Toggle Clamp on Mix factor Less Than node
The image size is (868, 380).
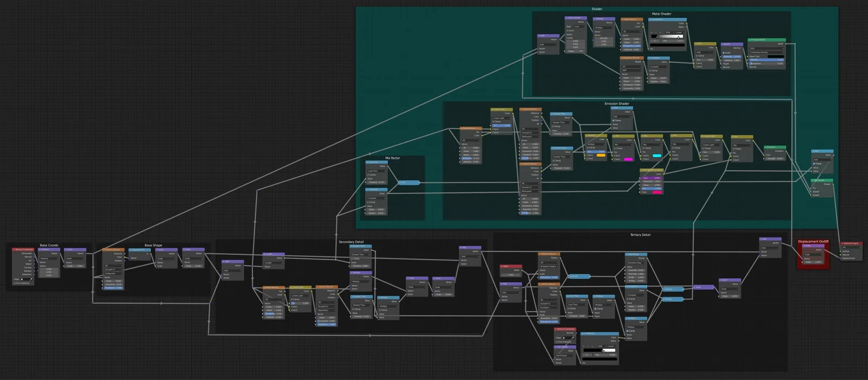368,175
